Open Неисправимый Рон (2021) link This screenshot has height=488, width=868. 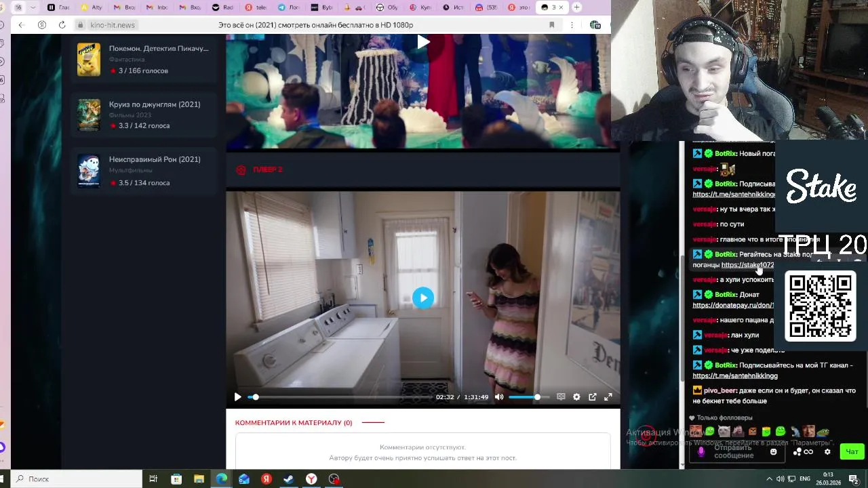155,159
